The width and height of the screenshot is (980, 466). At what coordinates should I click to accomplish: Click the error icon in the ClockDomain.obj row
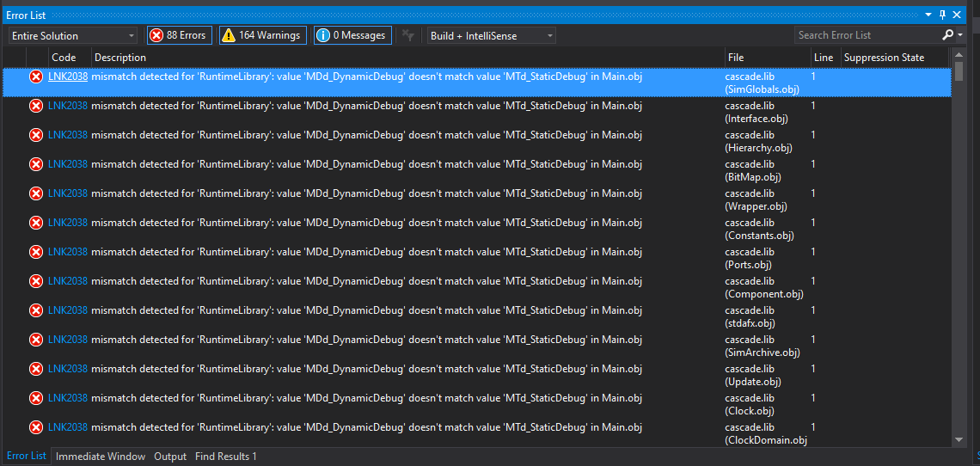pyautogui.click(x=36, y=426)
